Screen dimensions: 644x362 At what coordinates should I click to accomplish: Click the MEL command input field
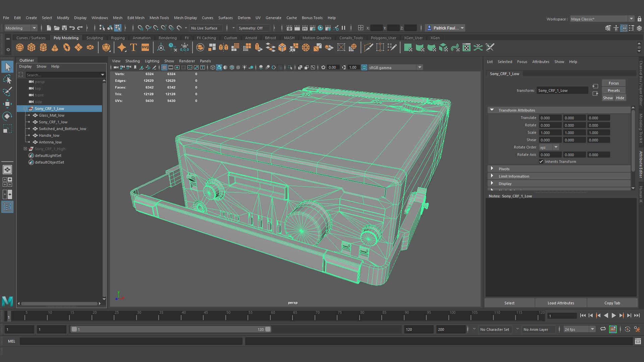(131, 341)
